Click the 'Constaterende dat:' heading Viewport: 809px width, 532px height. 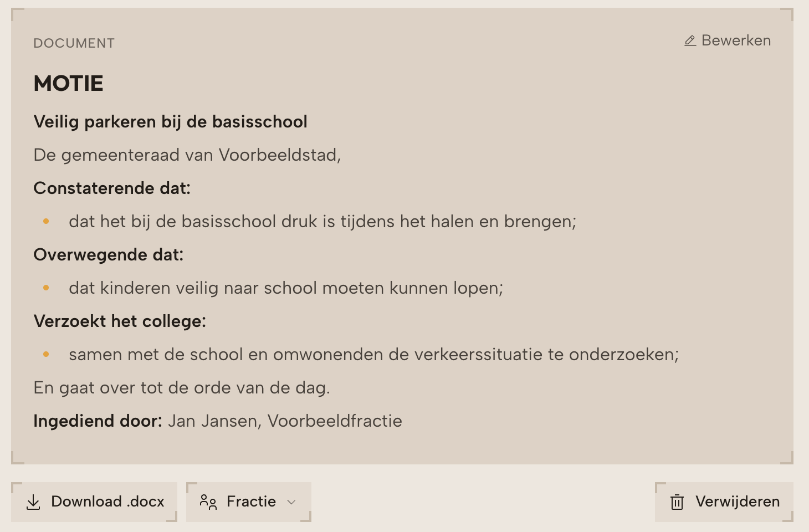click(x=112, y=188)
